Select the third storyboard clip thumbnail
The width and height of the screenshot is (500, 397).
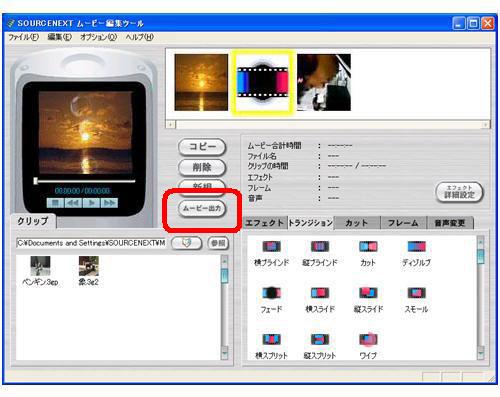tap(324, 83)
